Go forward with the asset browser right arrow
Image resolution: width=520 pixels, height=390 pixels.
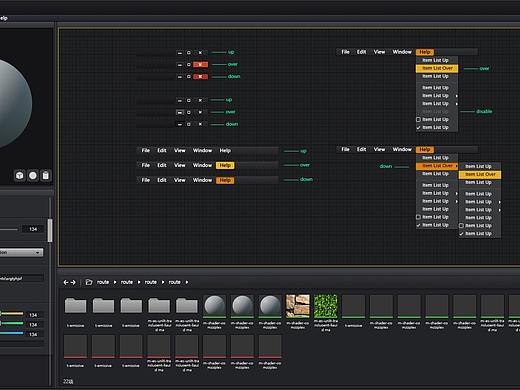pos(73,282)
